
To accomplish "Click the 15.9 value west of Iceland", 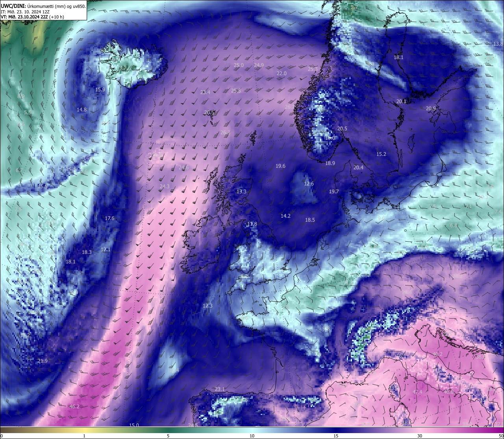I will click(x=100, y=89).
